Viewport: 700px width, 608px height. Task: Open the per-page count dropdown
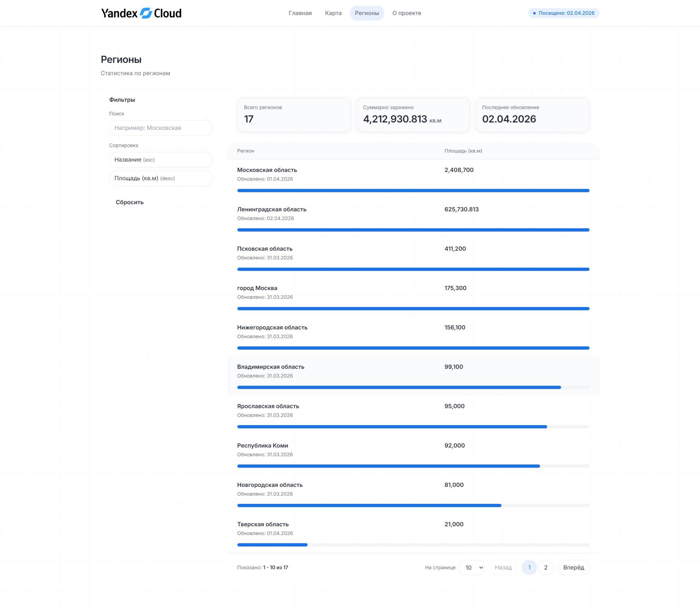coord(472,568)
